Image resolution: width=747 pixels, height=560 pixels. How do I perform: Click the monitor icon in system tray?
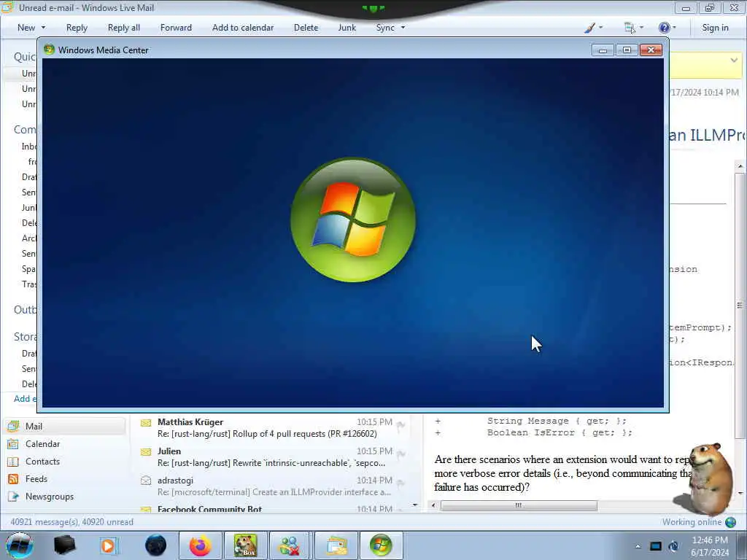point(656,546)
